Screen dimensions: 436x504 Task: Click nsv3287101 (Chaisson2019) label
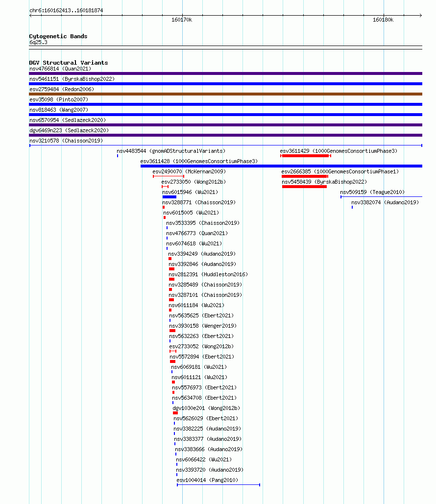pyautogui.click(x=205, y=295)
